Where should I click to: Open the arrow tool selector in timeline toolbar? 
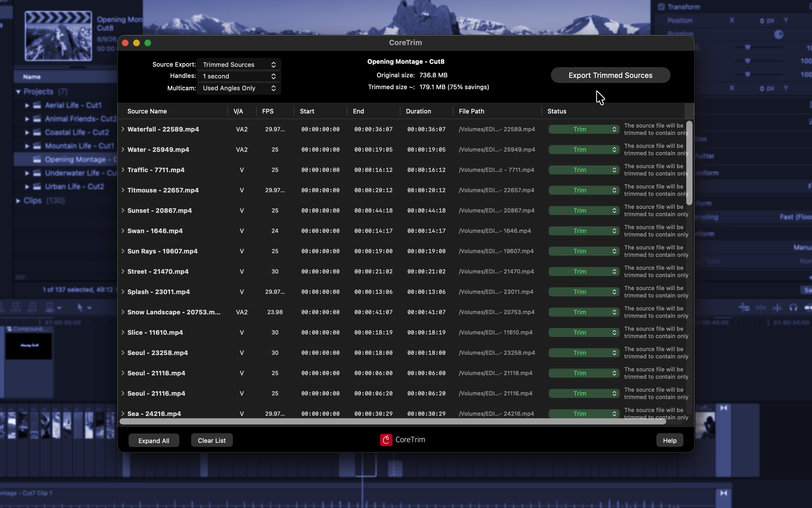[84, 307]
